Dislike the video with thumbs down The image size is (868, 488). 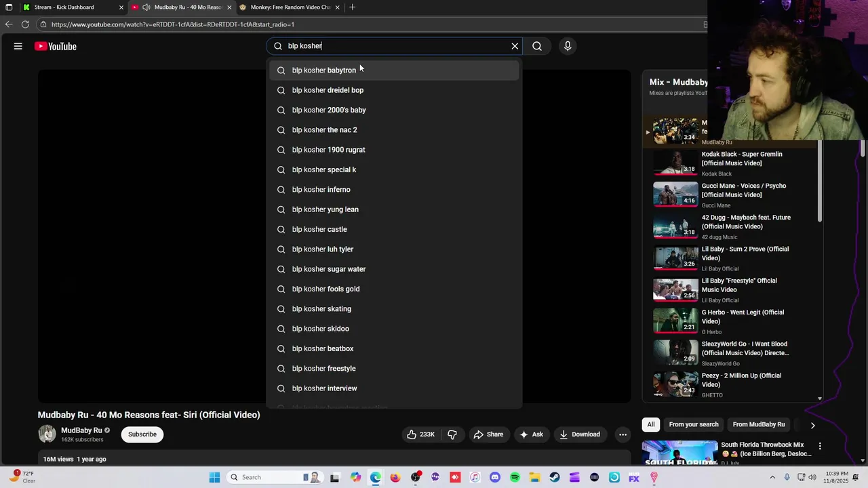(x=452, y=434)
